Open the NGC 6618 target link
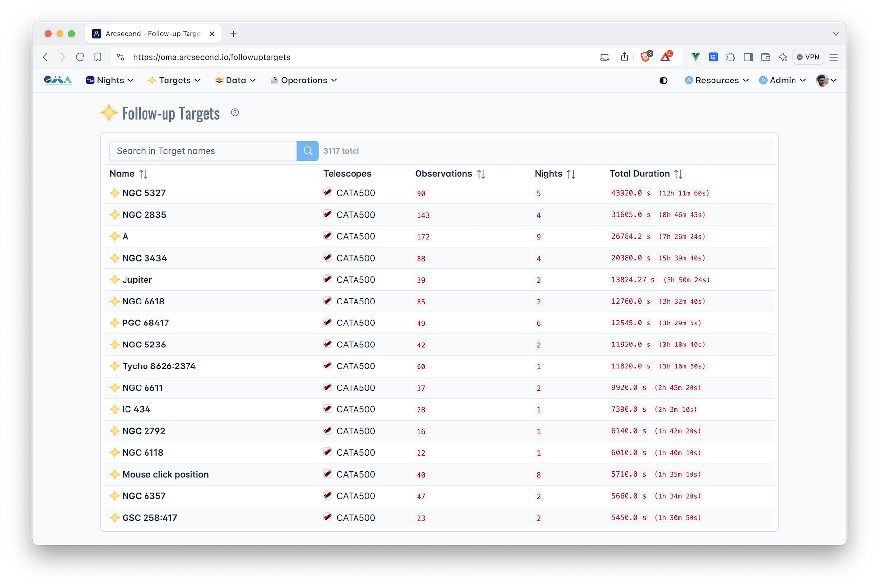The image size is (879, 588). coord(143,301)
